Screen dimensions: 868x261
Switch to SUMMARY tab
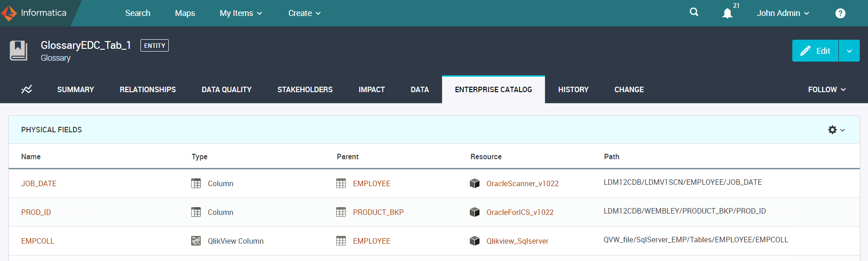[x=76, y=89]
